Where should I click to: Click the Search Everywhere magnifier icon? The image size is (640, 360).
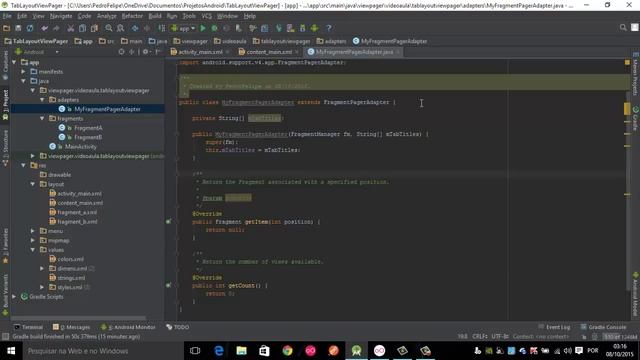click(x=623, y=27)
